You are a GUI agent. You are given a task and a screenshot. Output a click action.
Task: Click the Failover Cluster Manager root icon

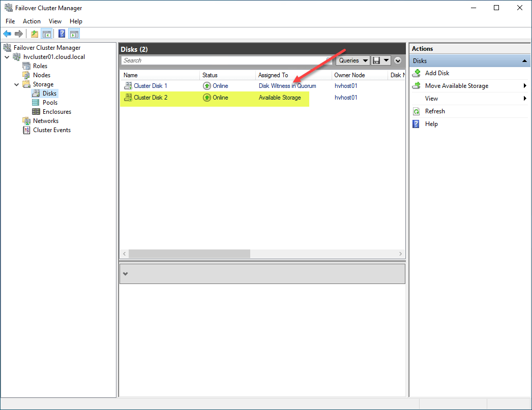coord(7,47)
